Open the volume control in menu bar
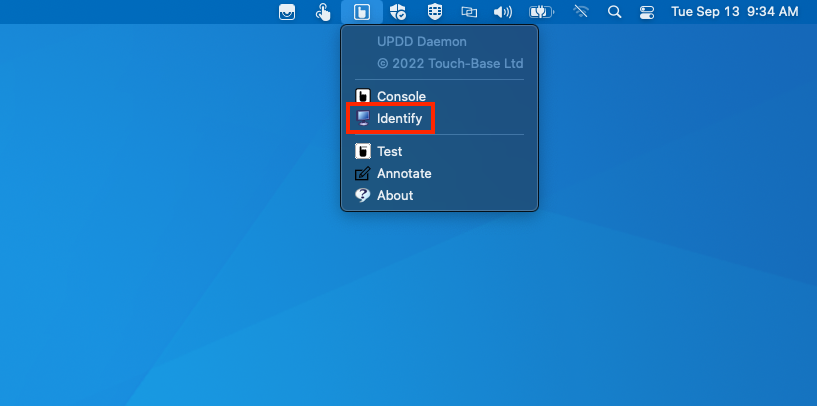This screenshot has height=406, width=817. tap(503, 12)
